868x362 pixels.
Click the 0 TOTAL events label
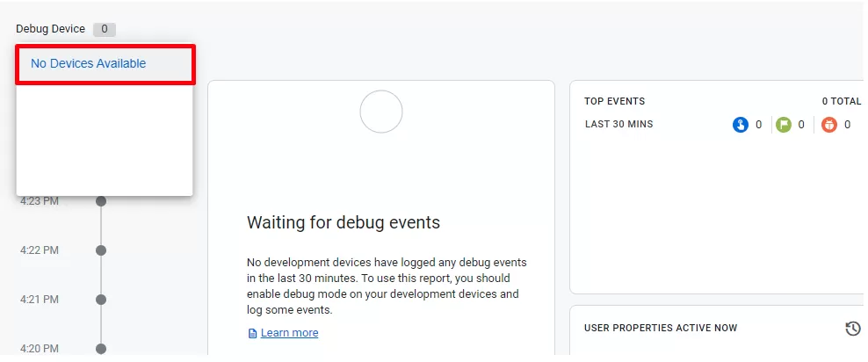click(x=842, y=101)
